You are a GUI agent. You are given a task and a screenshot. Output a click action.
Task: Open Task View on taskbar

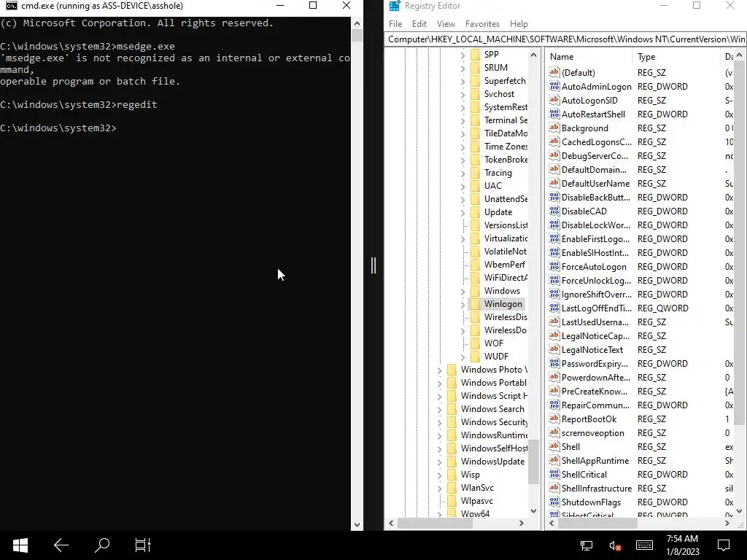pos(142,545)
